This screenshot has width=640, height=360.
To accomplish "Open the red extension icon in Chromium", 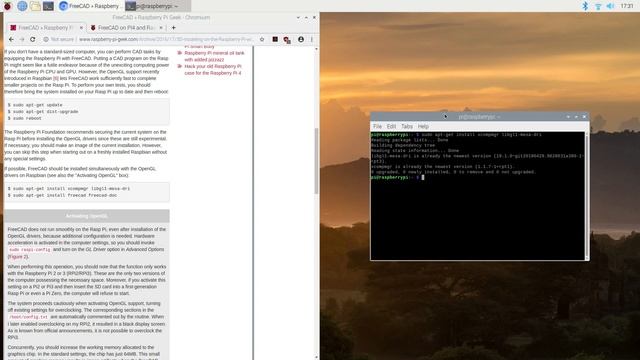I will 287,40.
